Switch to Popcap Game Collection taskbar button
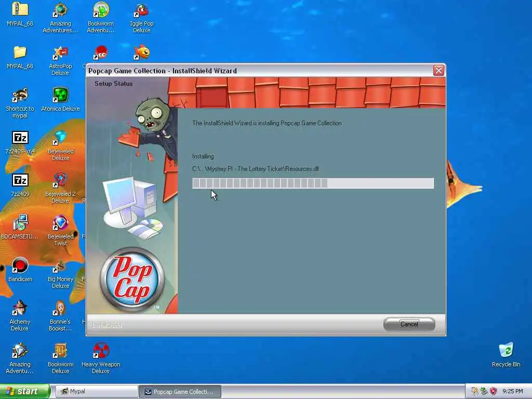Screen dimensions: 532x399 180,391
